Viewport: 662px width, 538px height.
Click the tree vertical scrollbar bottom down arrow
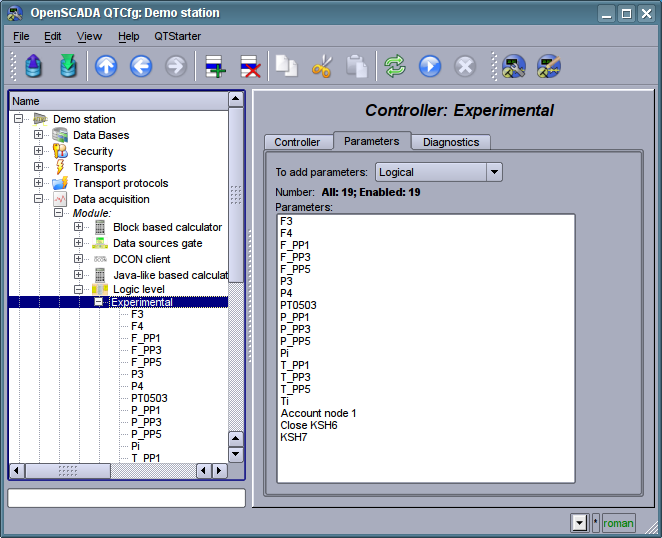pos(236,454)
